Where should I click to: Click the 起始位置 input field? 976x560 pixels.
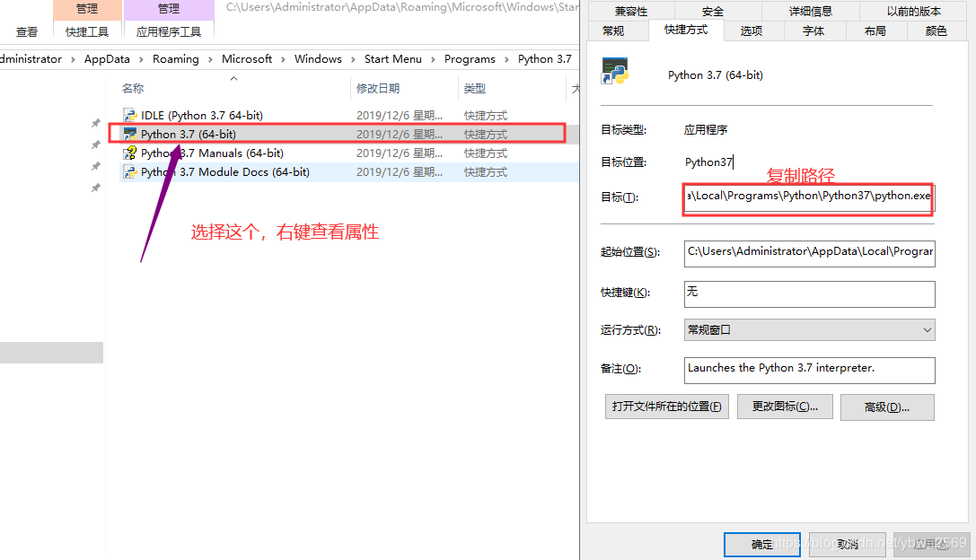click(809, 253)
